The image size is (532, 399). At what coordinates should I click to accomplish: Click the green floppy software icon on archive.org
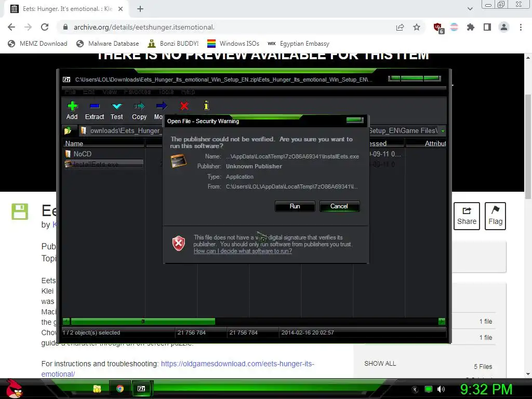pos(20,212)
